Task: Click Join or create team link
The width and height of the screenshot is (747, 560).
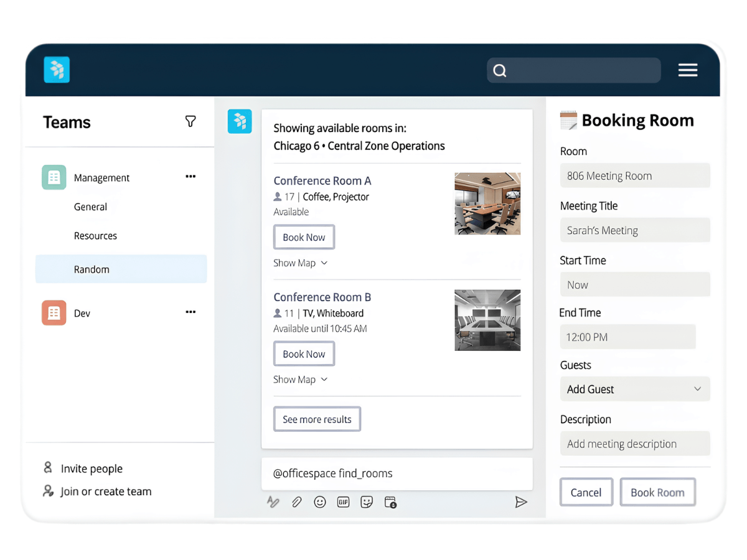Action: [106, 492]
